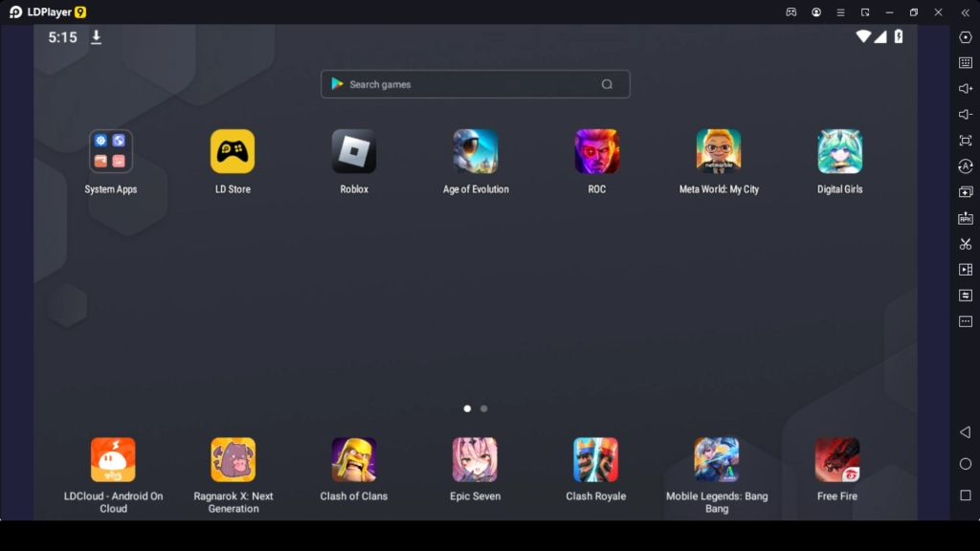The height and width of the screenshot is (551, 980).
Task: Click the sidebar screen icon with plus
Action: pyautogui.click(x=966, y=191)
